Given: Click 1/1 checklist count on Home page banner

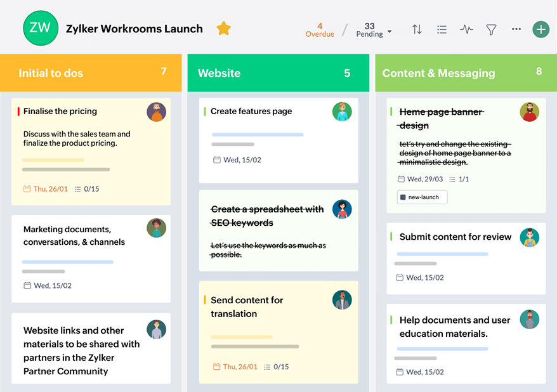Looking at the screenshot, I should coord(459,179).
